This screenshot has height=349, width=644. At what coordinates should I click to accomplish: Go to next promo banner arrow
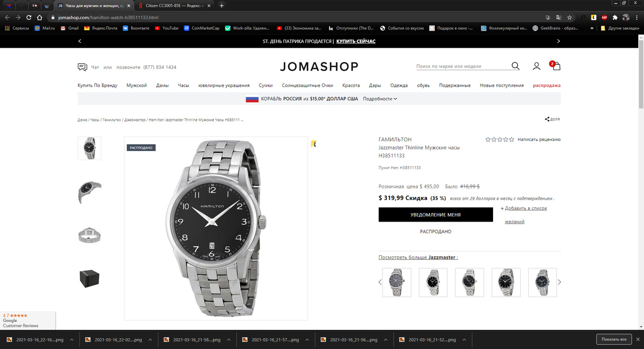click(x=558, y=41)
